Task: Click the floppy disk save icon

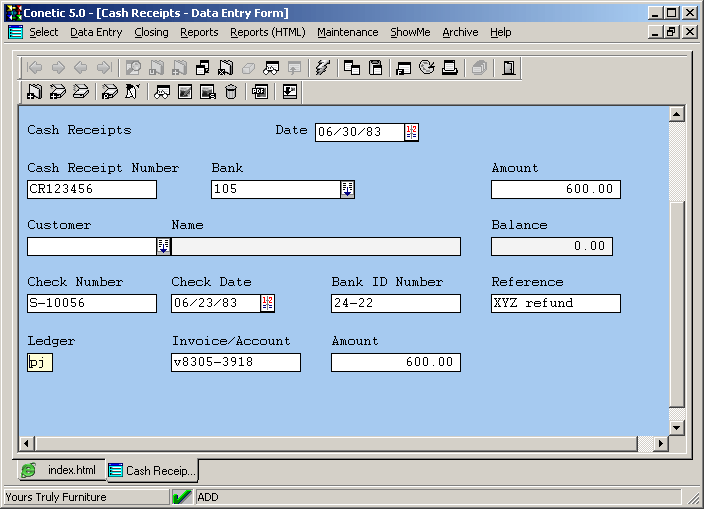Action: [376, 68]
